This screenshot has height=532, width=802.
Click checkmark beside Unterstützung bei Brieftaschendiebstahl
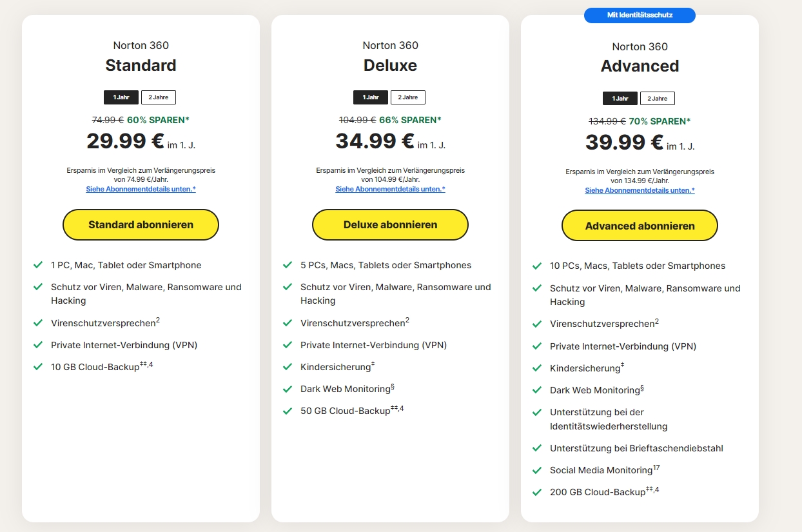point(537,448)
